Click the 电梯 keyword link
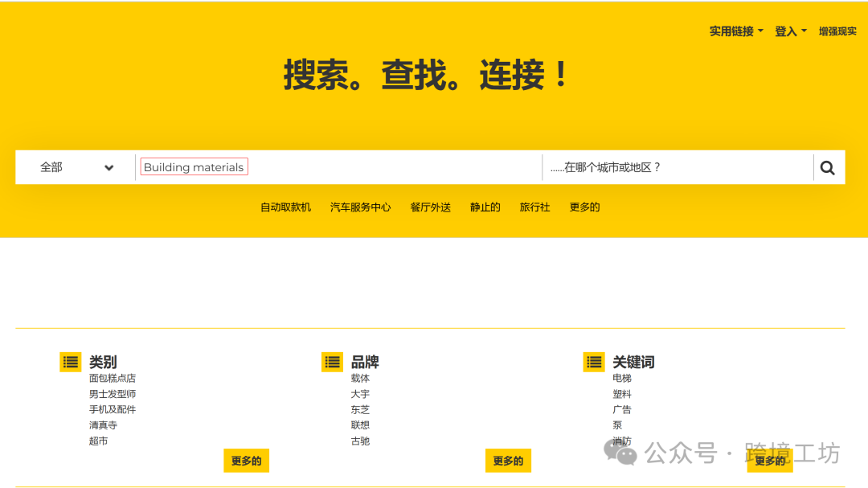Image resolution: width=868 pixels, height=488 pixels. 620,378
